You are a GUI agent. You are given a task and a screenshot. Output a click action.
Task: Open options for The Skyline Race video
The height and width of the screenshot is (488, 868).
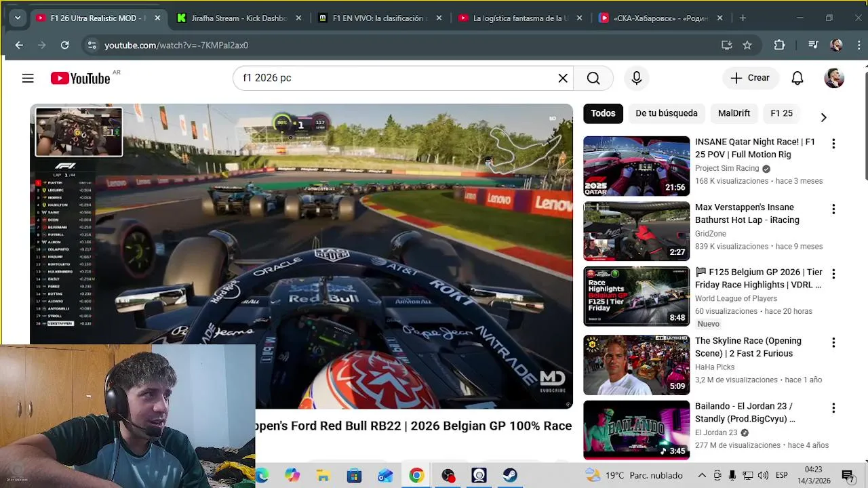pyautogui.click(x=833, y=343)
